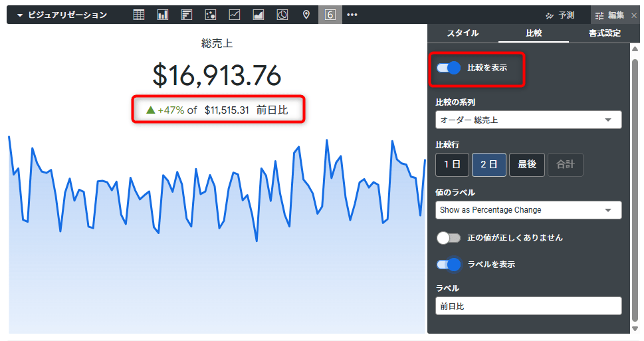Select the pie chart visualization icon
The height and width of the screenshot is (341, 644).
282,15
